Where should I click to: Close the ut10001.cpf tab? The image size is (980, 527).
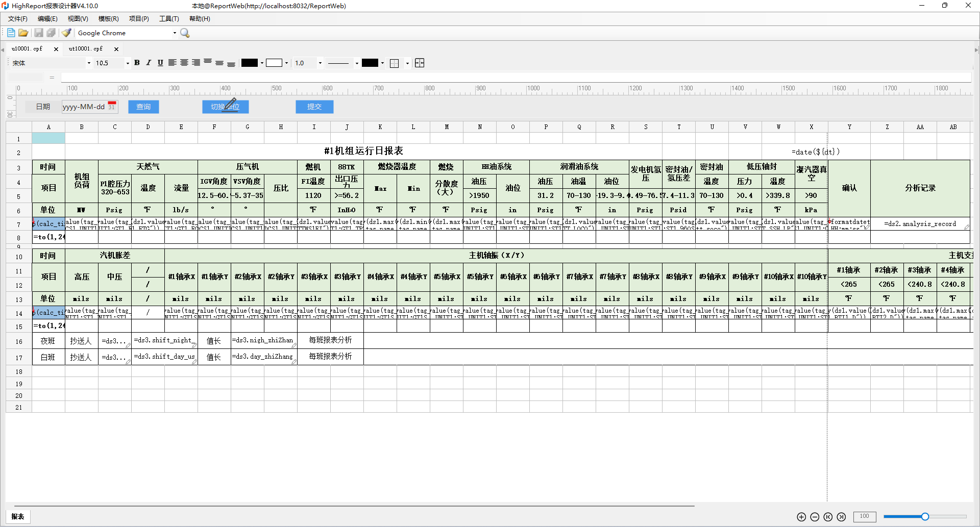116,49
